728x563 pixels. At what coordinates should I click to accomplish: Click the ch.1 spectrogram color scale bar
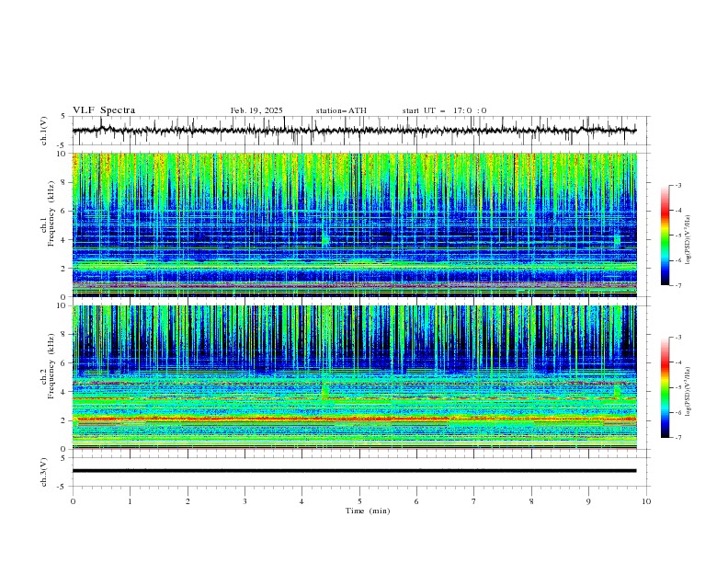pyautogui.click(x=665, y=236)
